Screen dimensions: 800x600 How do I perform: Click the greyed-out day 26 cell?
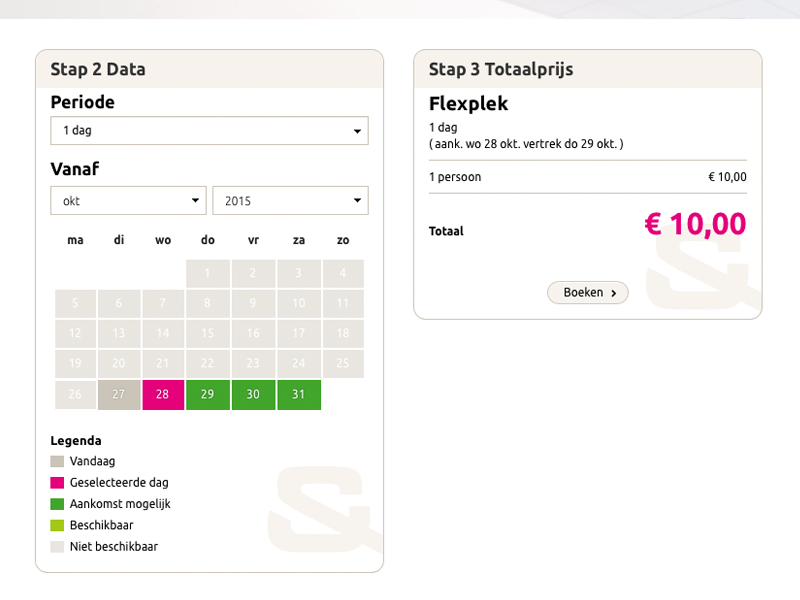tap(75, 394)
